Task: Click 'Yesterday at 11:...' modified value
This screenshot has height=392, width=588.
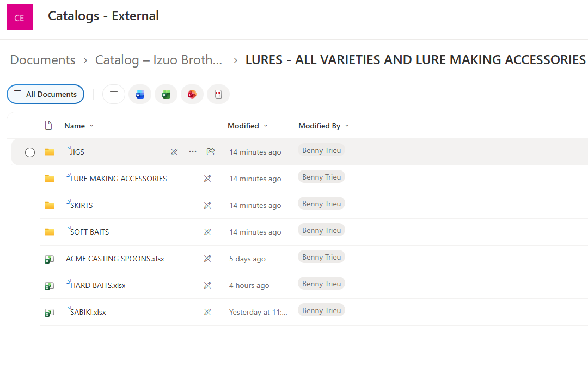Action: point(258,312)
